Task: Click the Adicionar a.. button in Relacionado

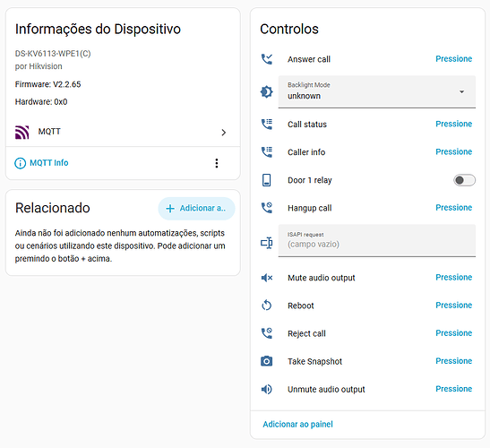Action: 196,209
